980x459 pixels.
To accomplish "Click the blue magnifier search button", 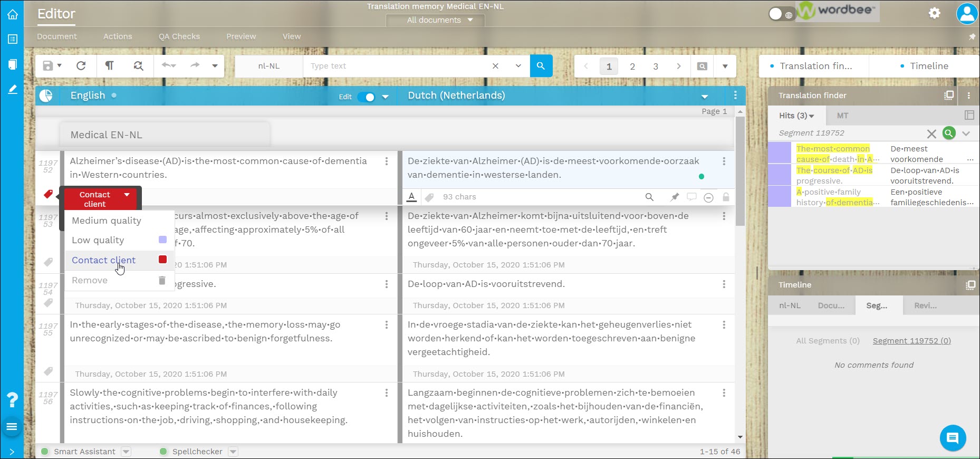I will (541, 66).
